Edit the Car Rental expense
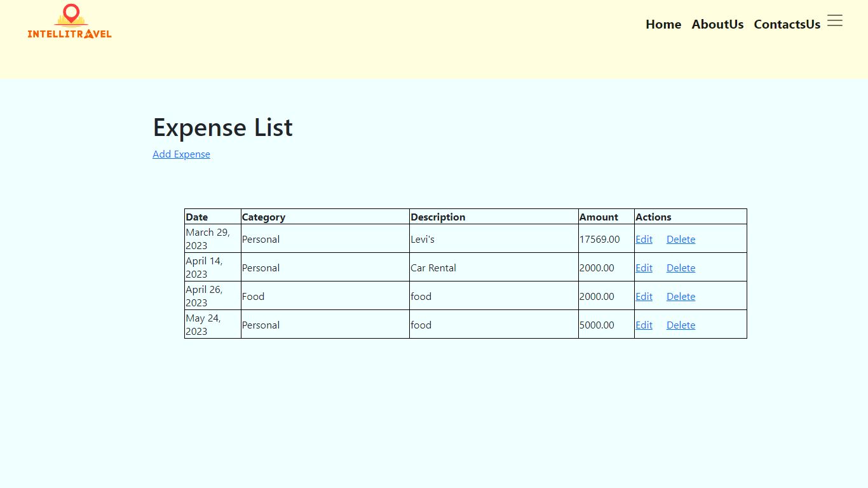This screenshot has width=868, height=488. click(x=644, y=268)
